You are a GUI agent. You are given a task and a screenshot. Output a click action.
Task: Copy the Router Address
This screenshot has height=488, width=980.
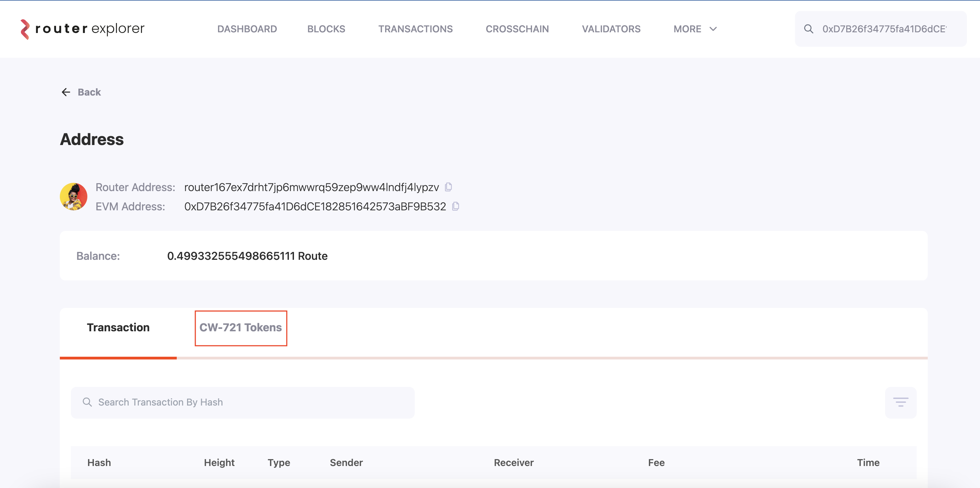tap(448, 187)
